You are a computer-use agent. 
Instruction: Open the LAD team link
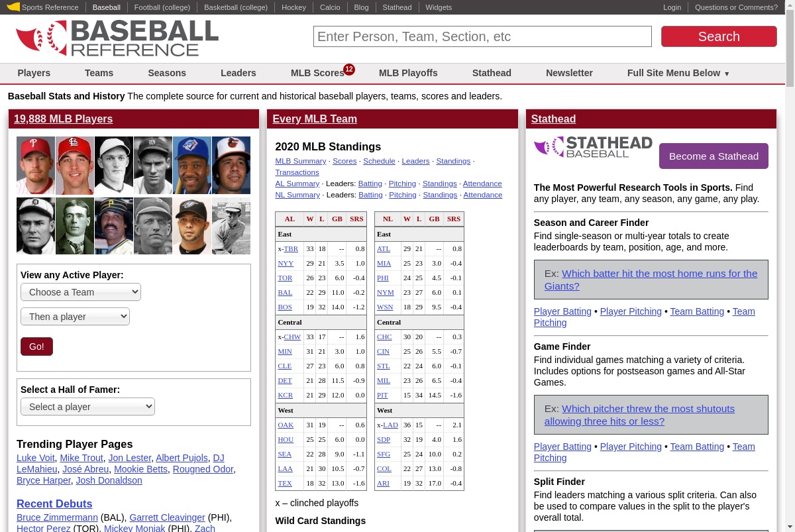[x=390, y=425]
